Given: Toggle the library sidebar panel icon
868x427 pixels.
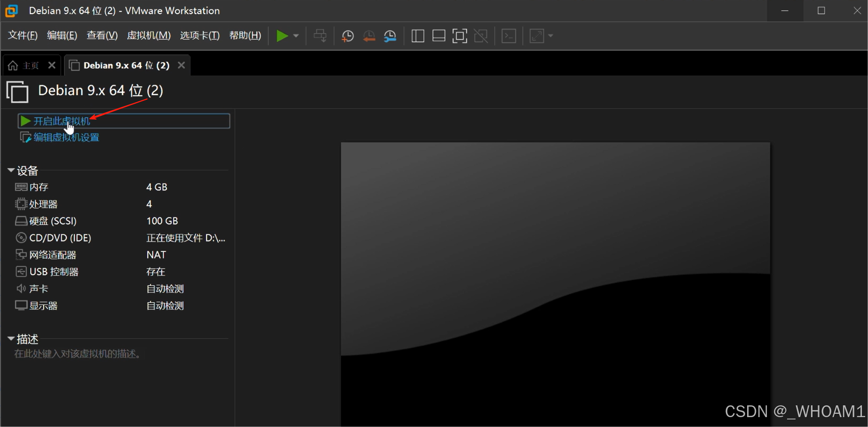Looking at the screenshot, I should tap(418, 36).
